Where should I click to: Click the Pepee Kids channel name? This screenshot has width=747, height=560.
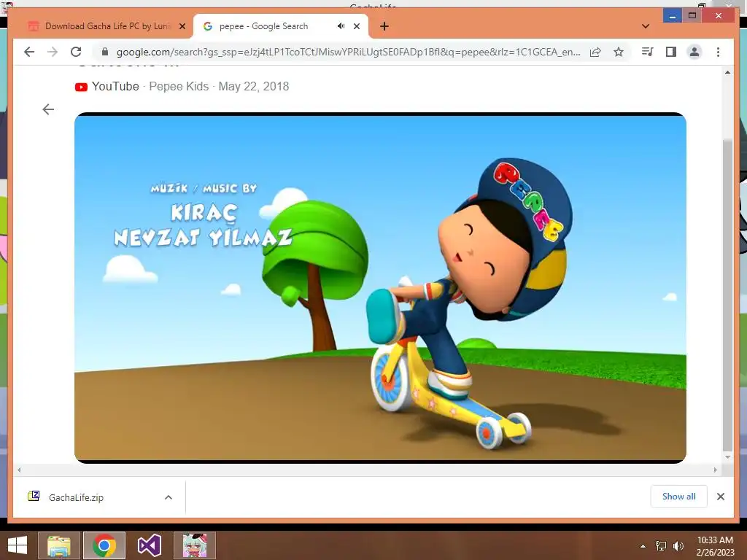pos(179,86)
